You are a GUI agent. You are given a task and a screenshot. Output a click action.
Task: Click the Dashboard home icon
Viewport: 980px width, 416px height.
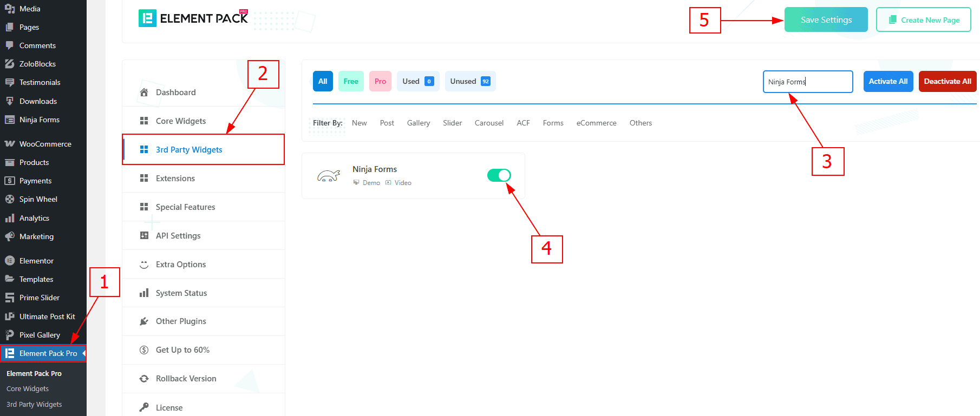pos(144,93)
